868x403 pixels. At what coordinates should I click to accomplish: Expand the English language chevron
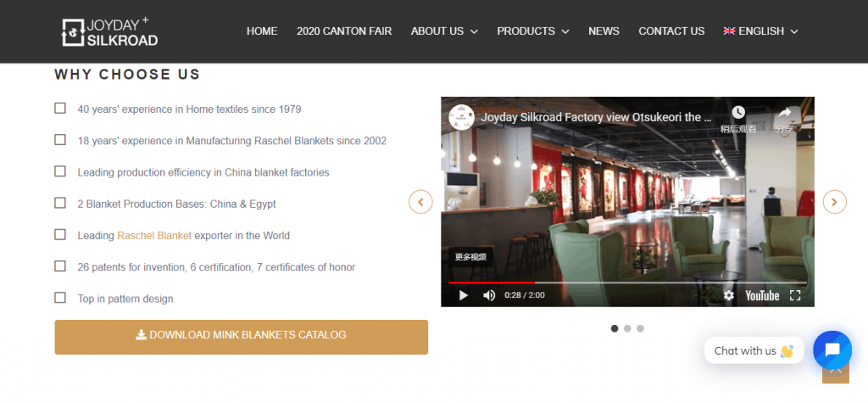pyautogui.click(x=794, y=31)
